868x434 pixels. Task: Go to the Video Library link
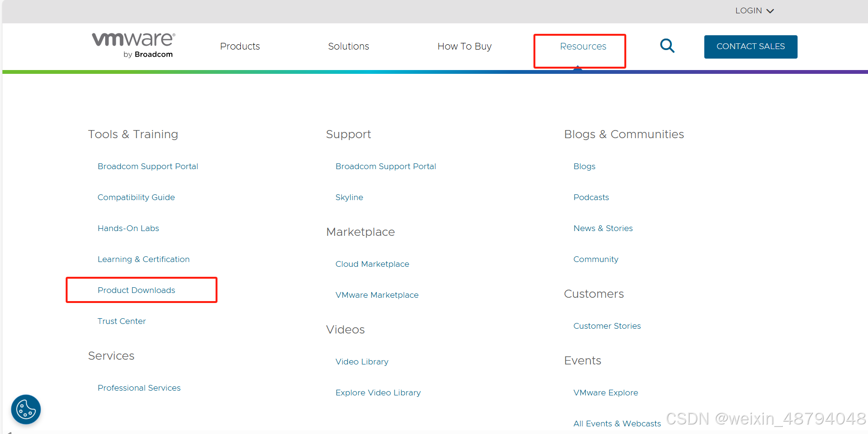[x=362, y=362]
